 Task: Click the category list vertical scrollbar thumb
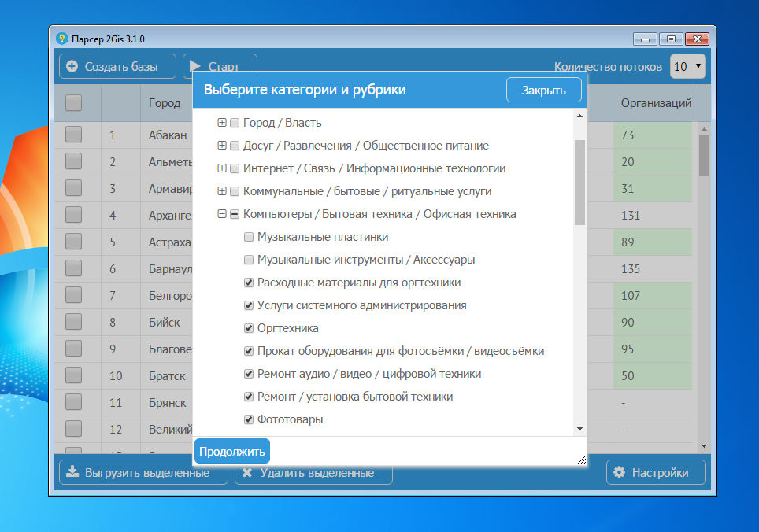579,182
